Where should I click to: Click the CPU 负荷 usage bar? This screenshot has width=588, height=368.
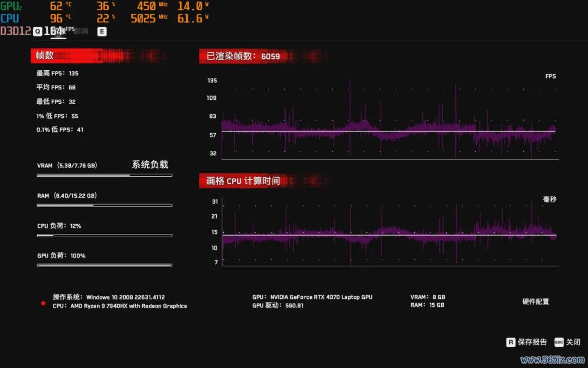click(x=104, y=236)
